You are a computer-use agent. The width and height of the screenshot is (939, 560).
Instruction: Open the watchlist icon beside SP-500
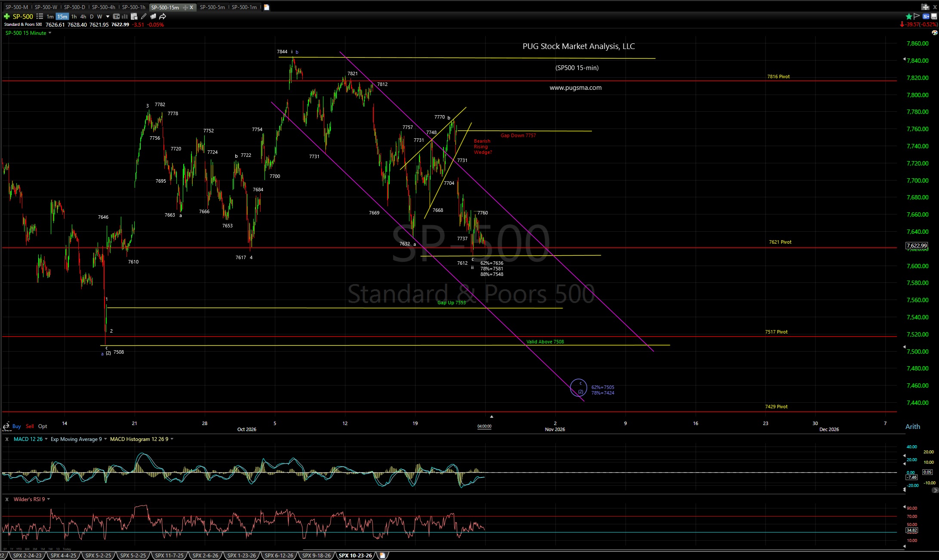pyautogui.click(x=40, y=16)
